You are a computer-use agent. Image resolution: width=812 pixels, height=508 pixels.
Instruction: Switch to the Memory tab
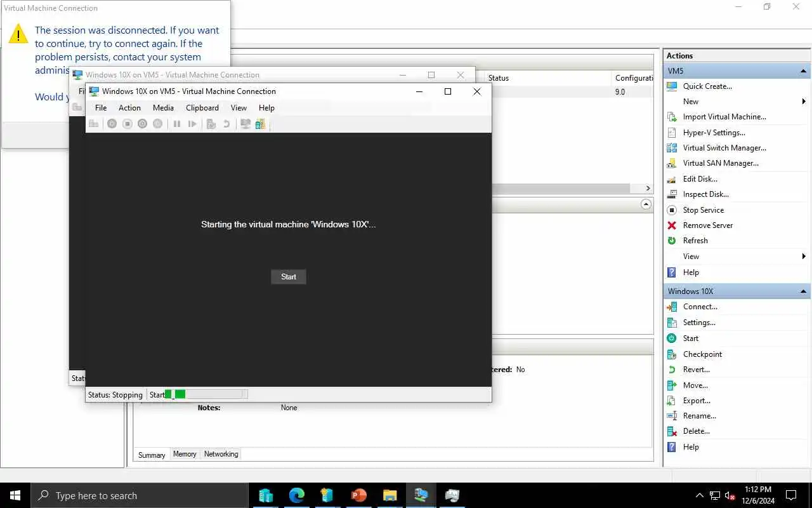pyautogui.click(x=185, y=454)
